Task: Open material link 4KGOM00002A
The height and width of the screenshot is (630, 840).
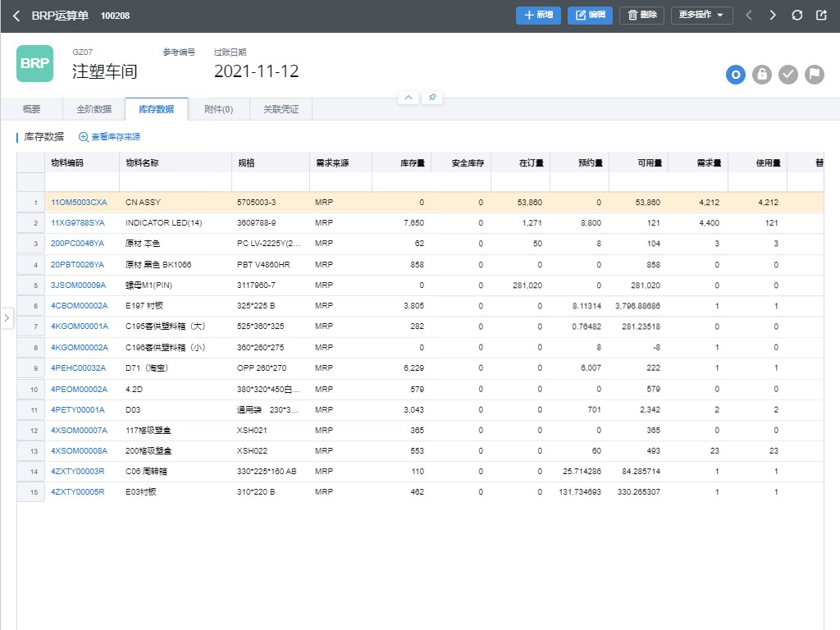Action: pyautogui.click(x=80, y=347)
